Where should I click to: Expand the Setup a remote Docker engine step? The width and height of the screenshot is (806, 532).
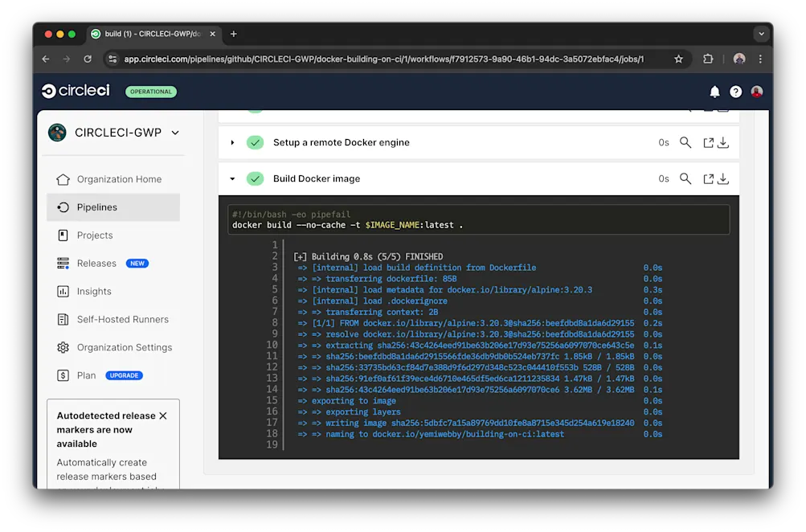(x=232, y=142)
